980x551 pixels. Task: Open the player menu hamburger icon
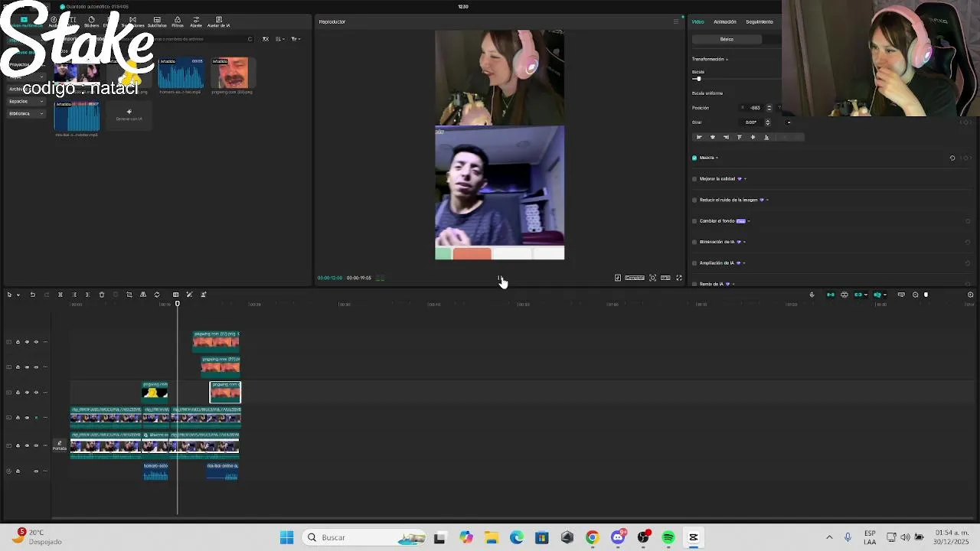pos(676,21)
